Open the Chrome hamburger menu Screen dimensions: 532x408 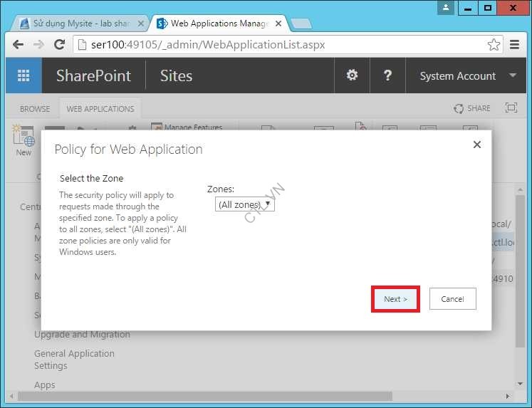[x=514, y=45]
